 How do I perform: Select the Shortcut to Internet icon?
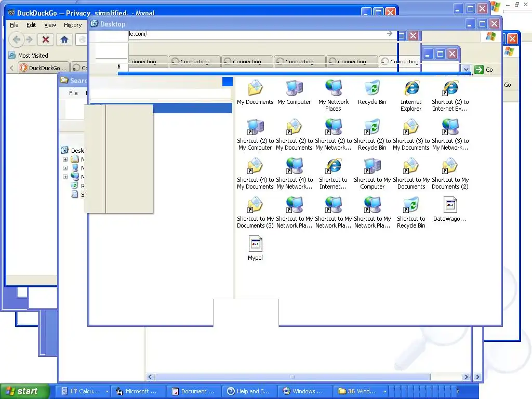pos(333,174)
